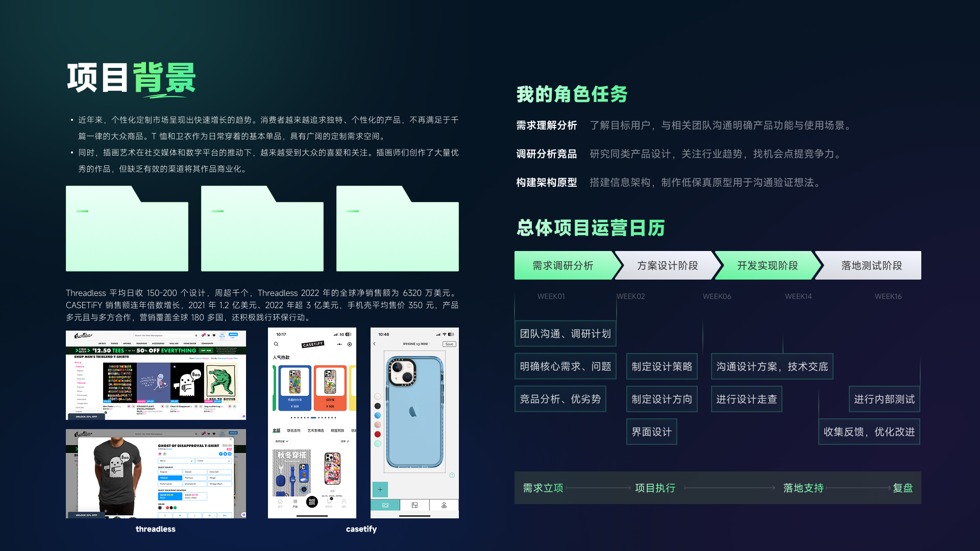Image resolution: width=980 pixels, height=551 pixels.
Task: Pick the black case color swatch in editor
Action: 378,406
